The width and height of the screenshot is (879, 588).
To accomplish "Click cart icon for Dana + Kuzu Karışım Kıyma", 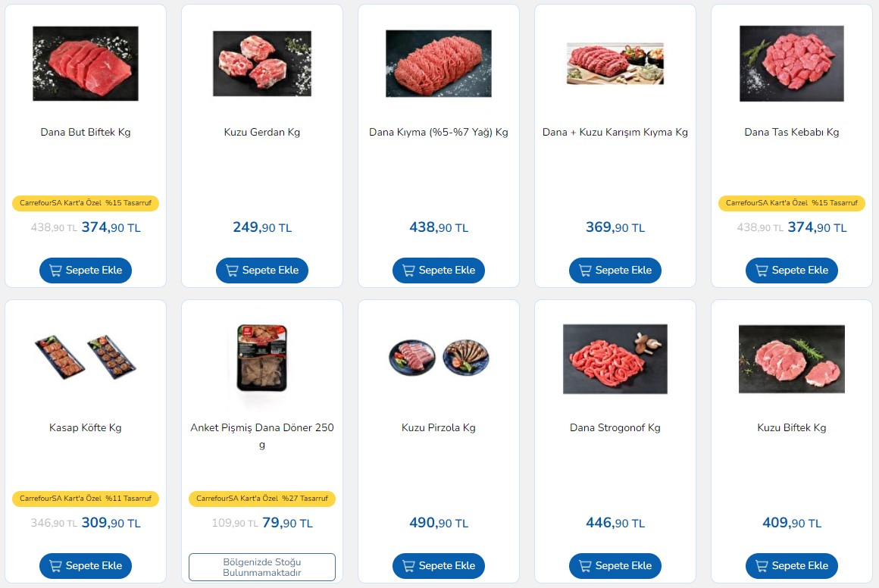I will coord(585,271).
